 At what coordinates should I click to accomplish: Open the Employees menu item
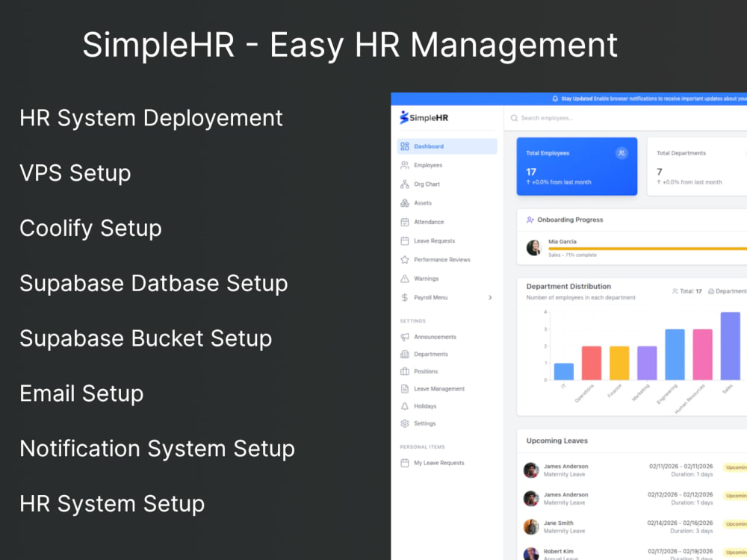point(447,165)
